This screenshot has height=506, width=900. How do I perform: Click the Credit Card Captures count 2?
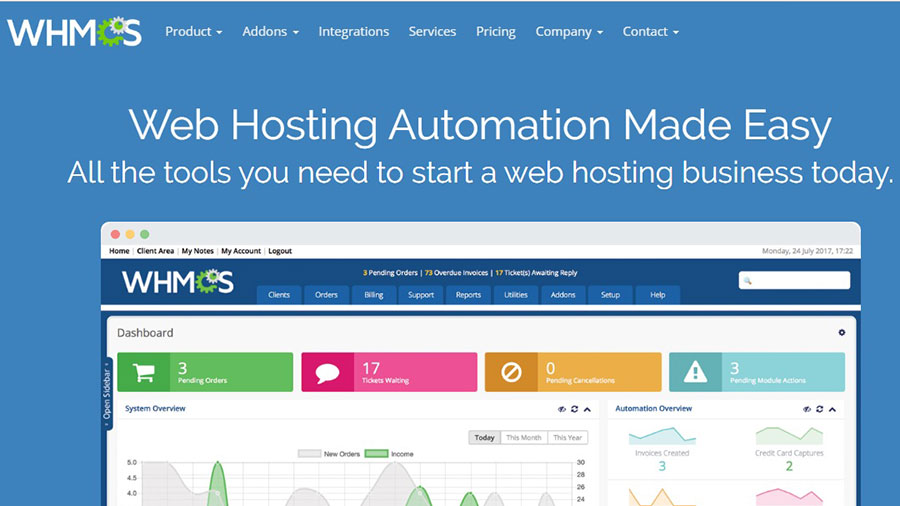[789, 466]
